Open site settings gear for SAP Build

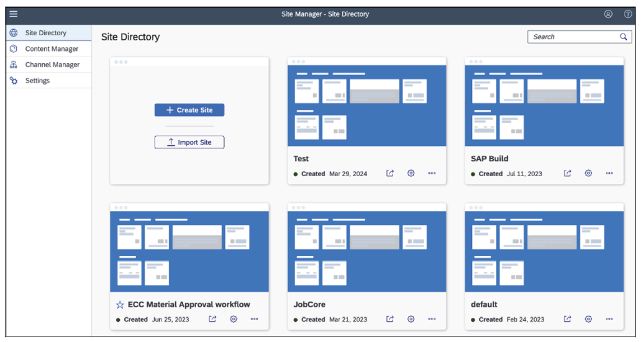(x=588, y=173)
